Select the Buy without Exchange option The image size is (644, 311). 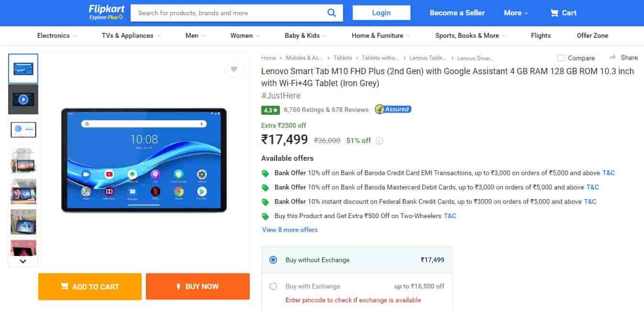273,260
